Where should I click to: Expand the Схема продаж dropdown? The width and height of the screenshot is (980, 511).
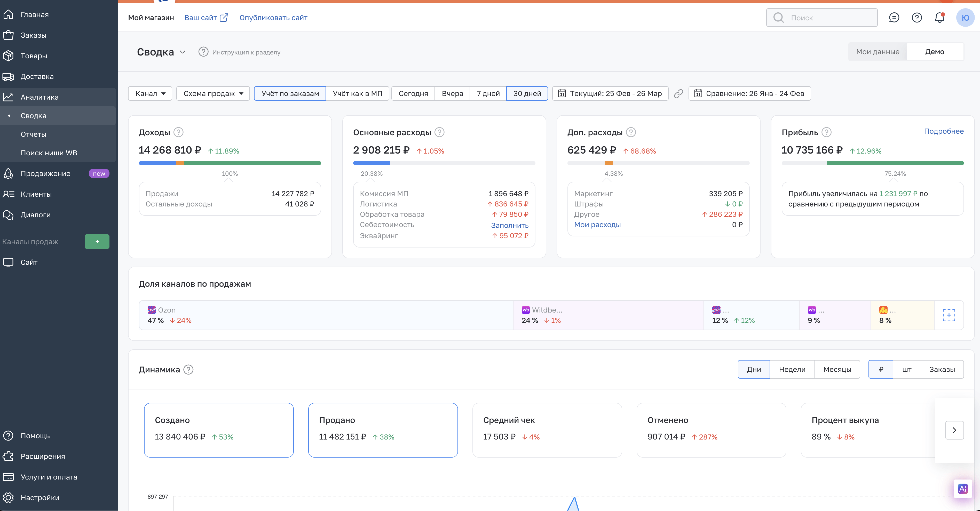213,93
